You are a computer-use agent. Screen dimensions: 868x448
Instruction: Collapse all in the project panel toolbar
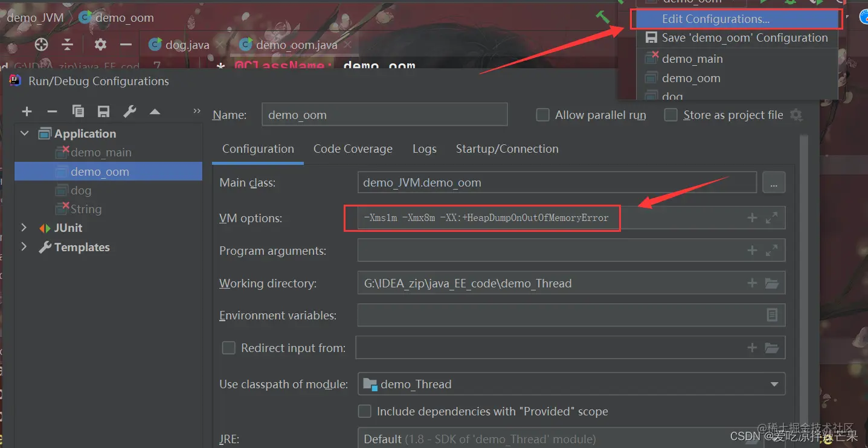point(68,44)
